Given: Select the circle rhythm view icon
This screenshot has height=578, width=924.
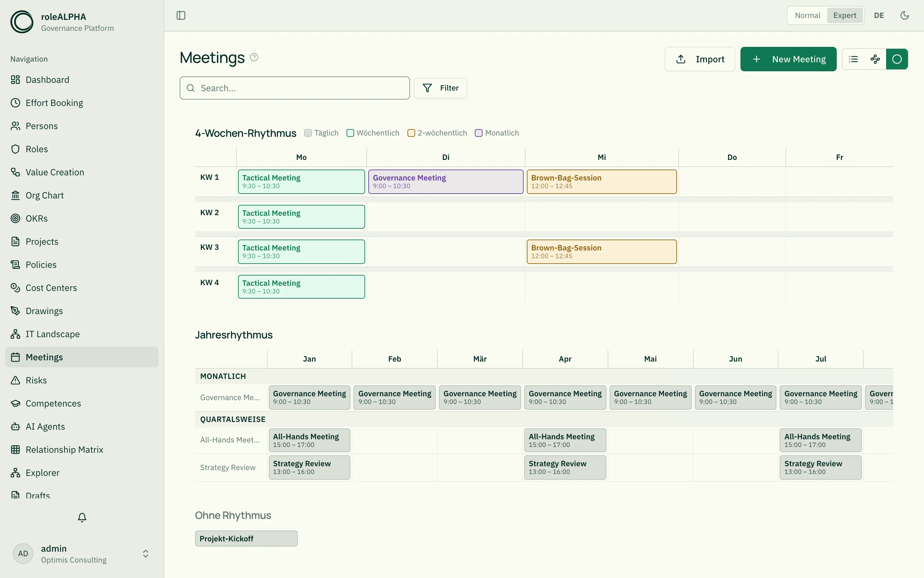Looking at the screenshot, I should 897,59.
